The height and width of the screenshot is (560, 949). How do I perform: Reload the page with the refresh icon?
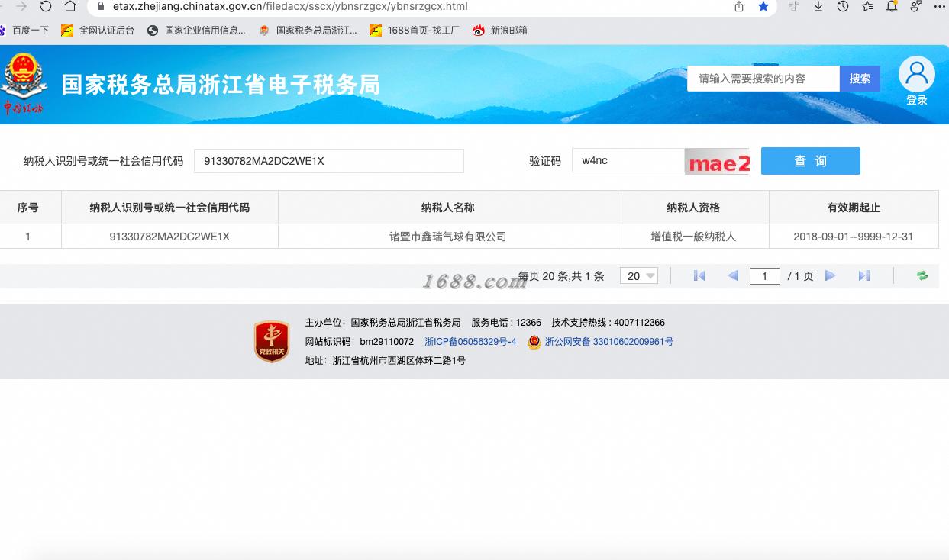[46, 7]
